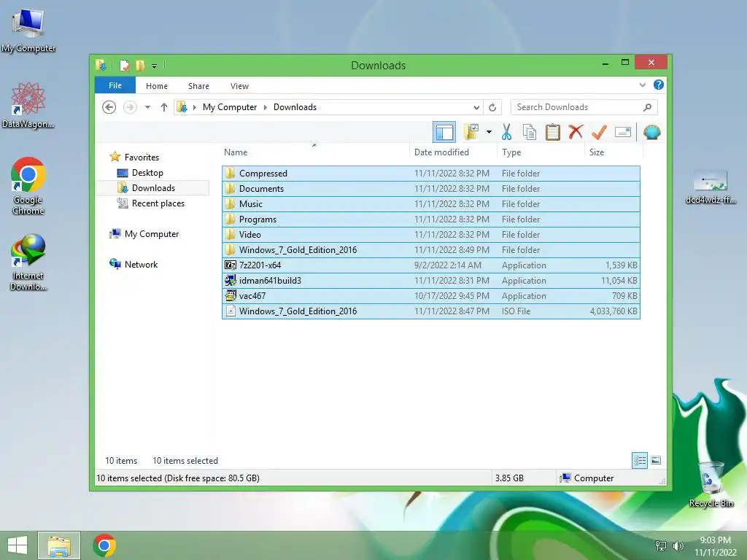Delete items with the red X icon
747x560 pixels.
576,132
